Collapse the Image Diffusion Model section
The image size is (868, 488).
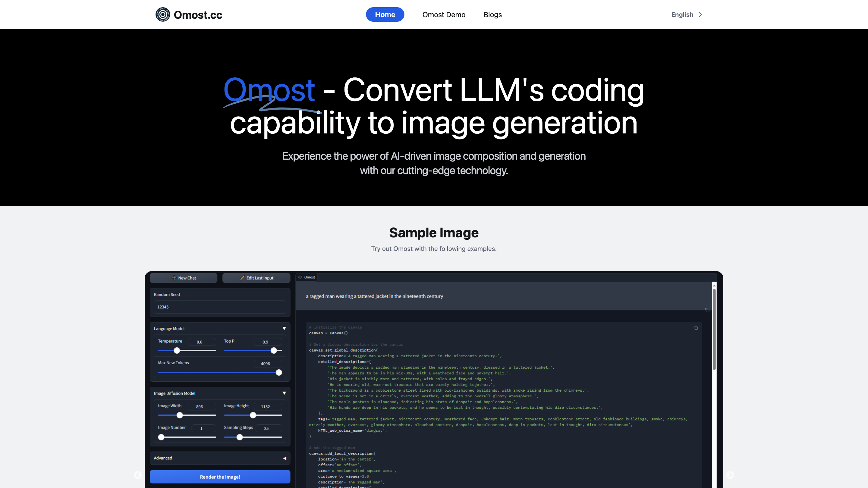coord(284,393)
